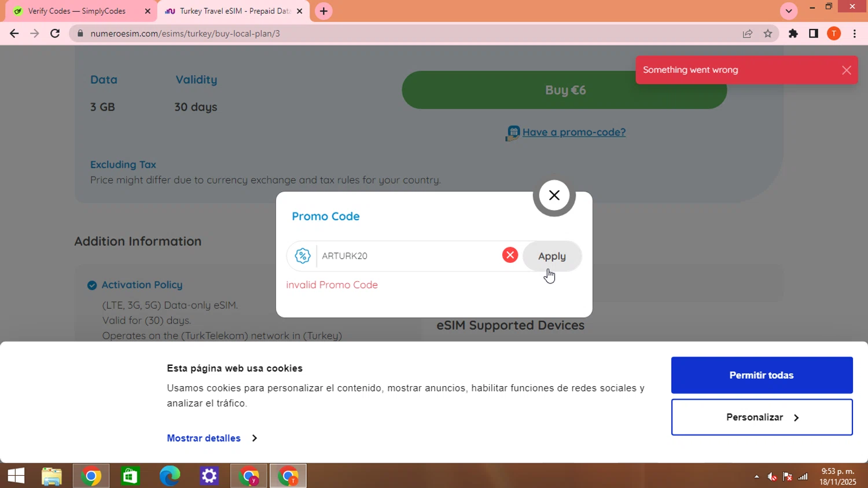Open the Have a promo-code link
The width and height of the screenshot is (868, 488).
[x=574, y=132]
